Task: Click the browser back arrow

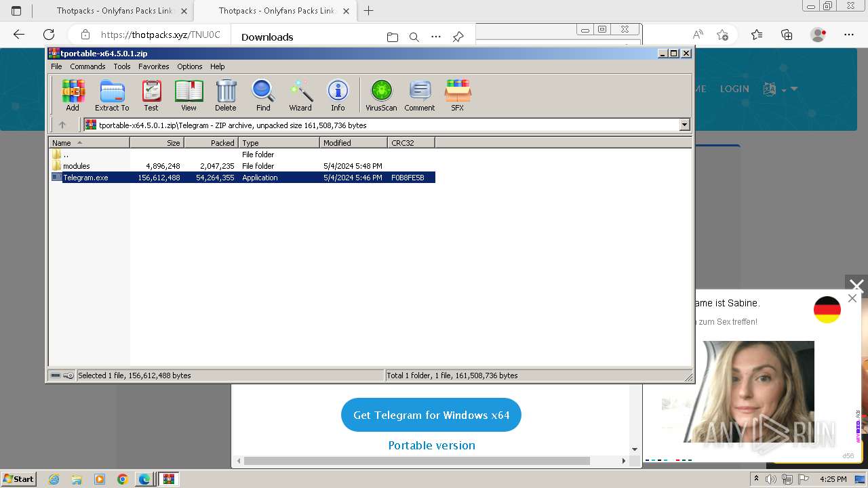Action: 19,35
